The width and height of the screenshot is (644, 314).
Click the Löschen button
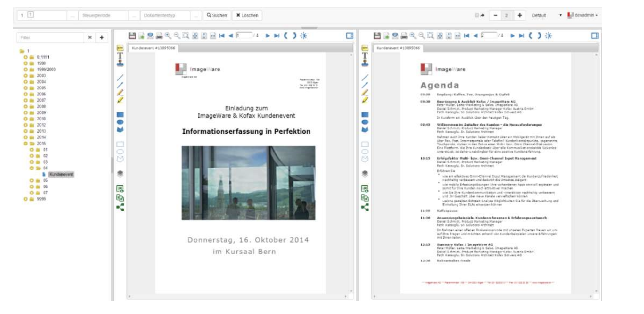[247, 15]
